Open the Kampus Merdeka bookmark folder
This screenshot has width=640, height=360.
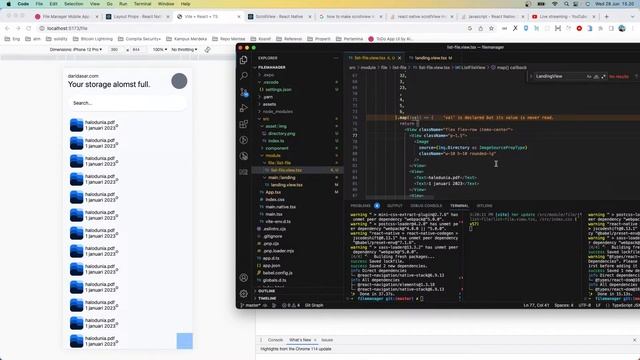[x=187, y=39]
